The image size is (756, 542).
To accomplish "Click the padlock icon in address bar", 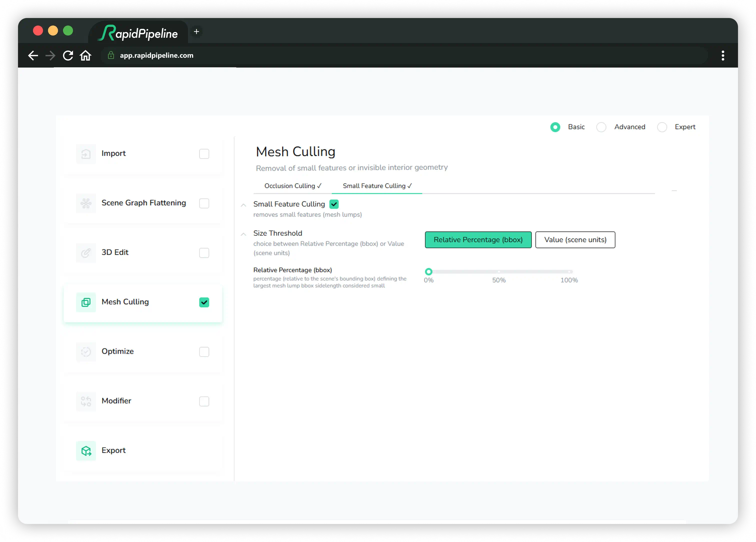I will (111, 55).
